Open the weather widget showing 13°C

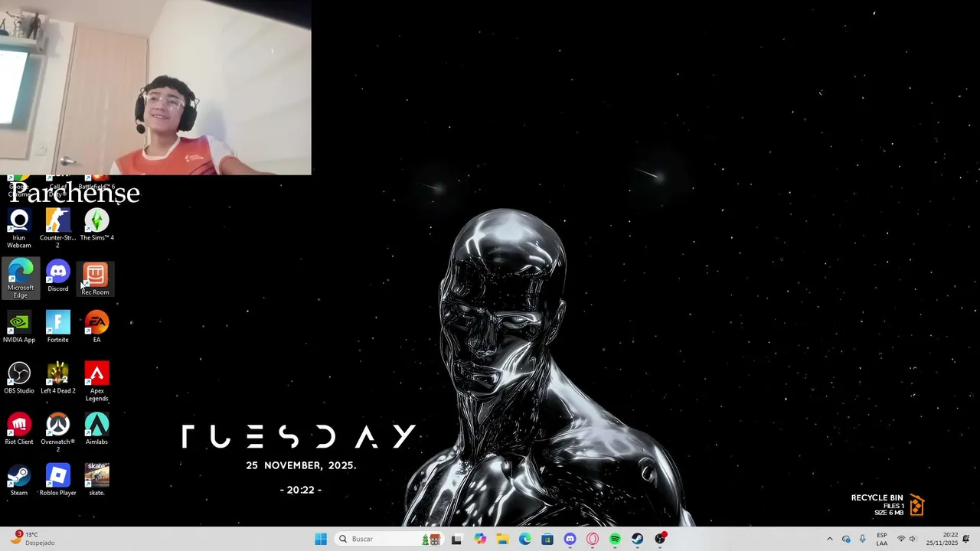coord(32,539)
